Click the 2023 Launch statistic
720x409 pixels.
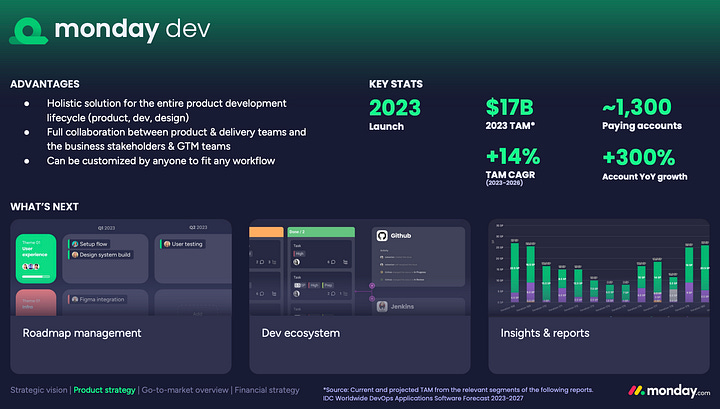tap(395, 115)
